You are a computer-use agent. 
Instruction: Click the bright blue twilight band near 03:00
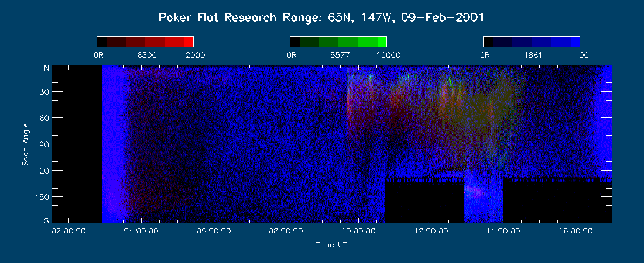[114, 144]
